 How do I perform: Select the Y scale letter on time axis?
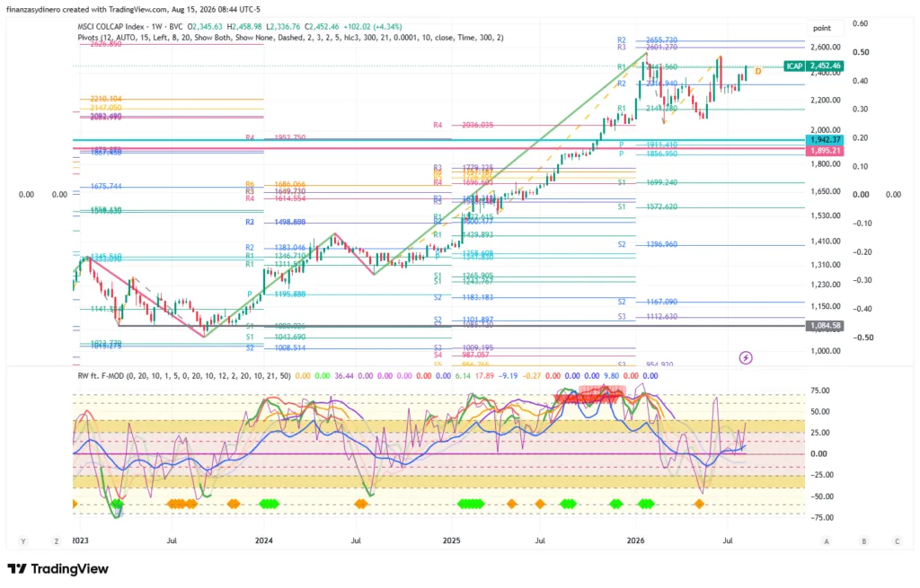tap(22, 541)
